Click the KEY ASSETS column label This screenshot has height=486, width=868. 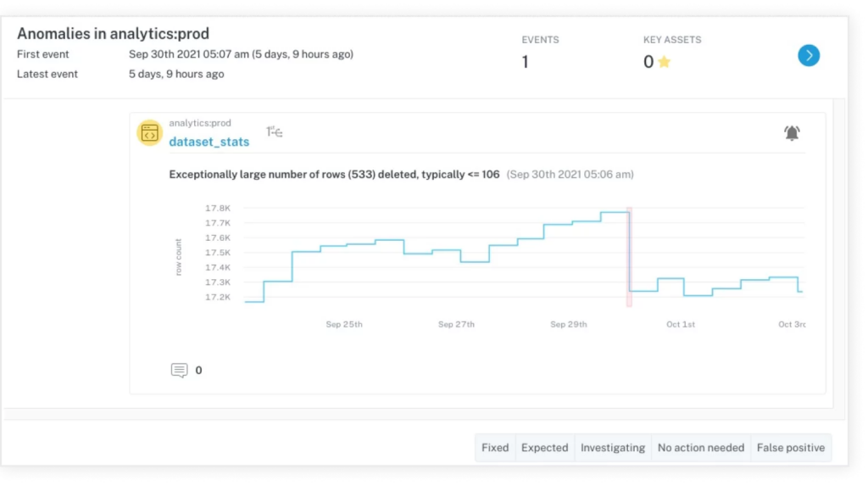(672, 40)
